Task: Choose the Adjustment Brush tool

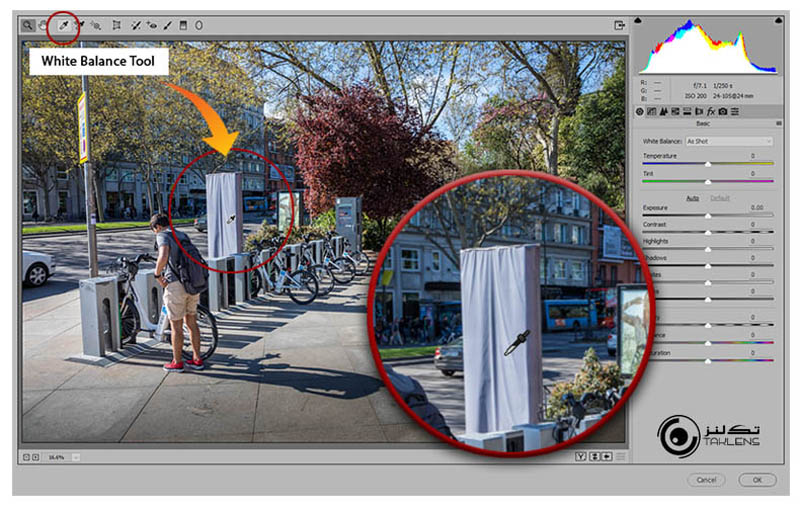Action: pyautogui.click(x=168, y=25)
